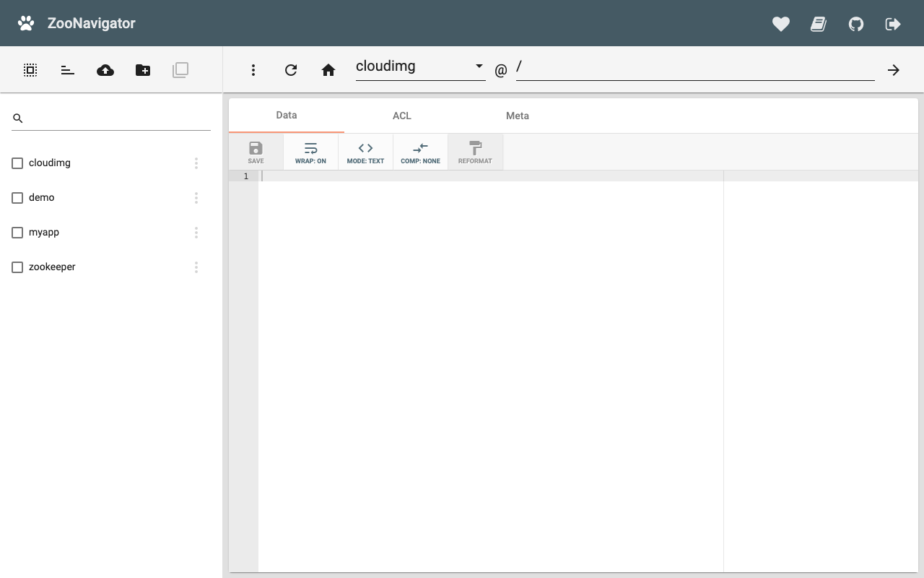Open the cloudimg node in tree
Image resolution: width=924 pixels, height=578 pixels.
point(50,163)
